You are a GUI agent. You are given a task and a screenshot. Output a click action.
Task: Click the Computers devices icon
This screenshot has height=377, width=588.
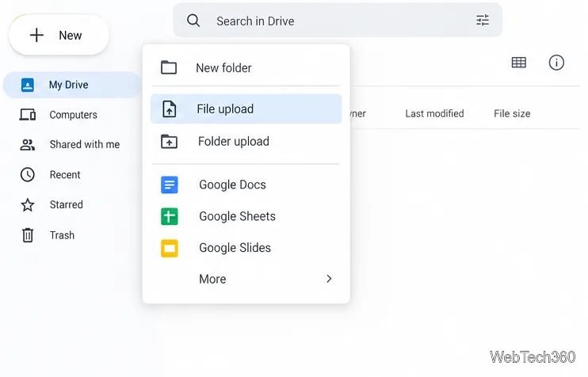click(x=28, y=115)
